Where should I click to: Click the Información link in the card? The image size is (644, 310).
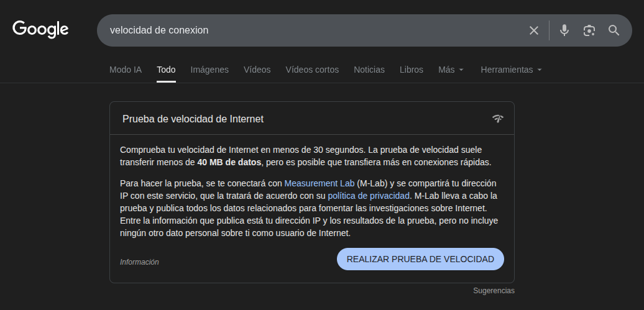pos(139,262)
